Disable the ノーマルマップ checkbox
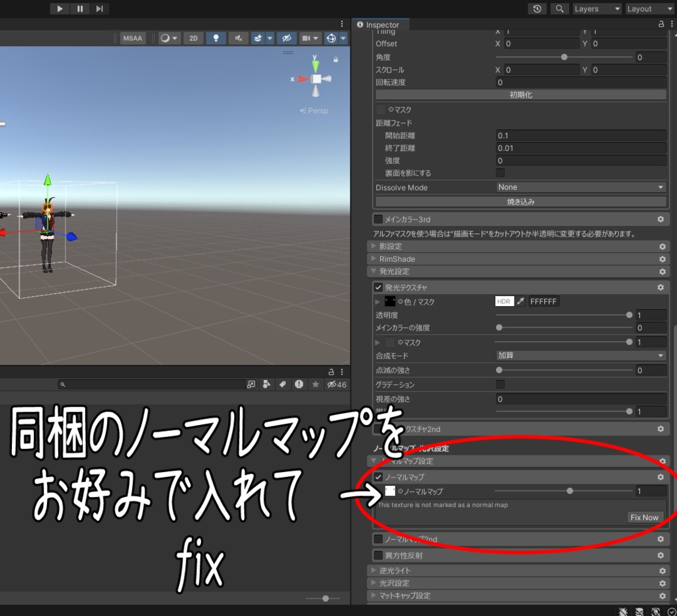The image size is (677, 616). pos(378,477)
